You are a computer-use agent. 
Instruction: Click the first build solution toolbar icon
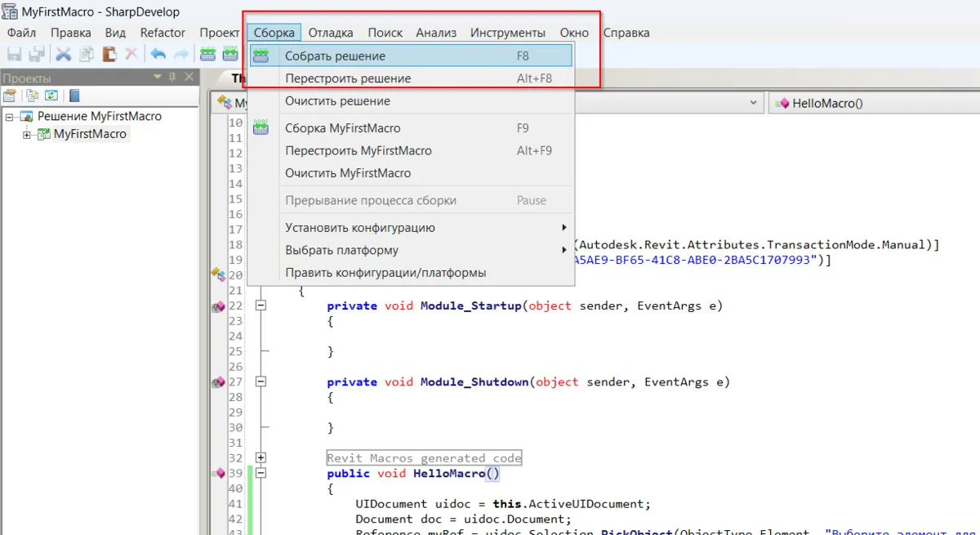(208, 55)
